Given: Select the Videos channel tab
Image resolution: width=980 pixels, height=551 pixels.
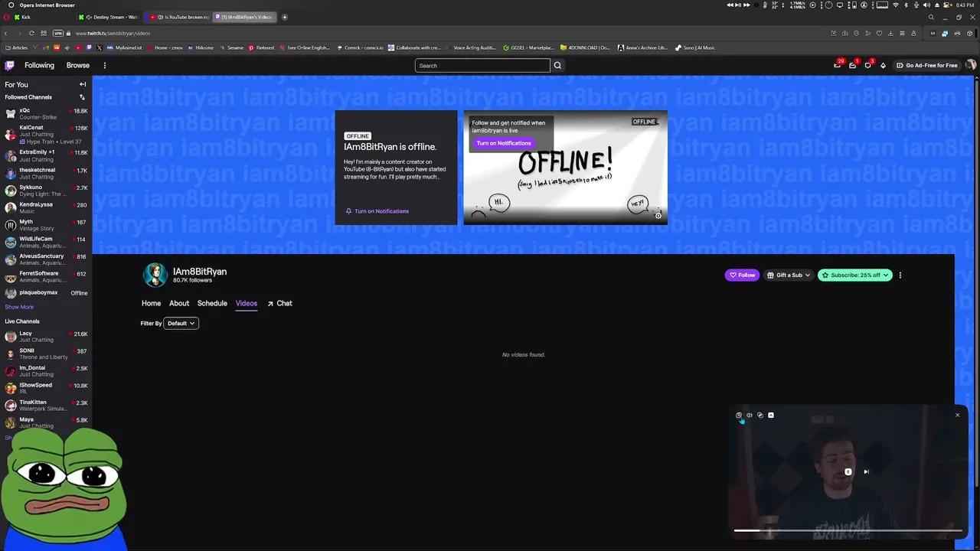Looking at the screenshot, I should 246,303.
